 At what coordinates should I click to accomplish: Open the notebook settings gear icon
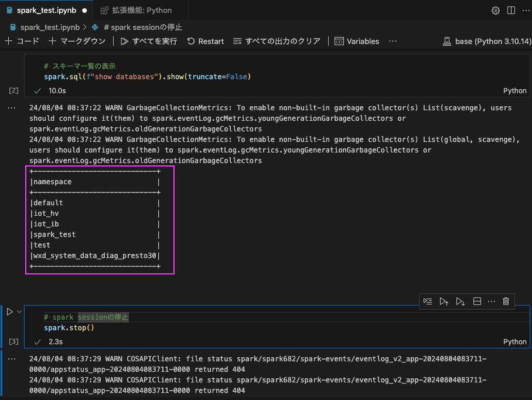tap(495, 11)
